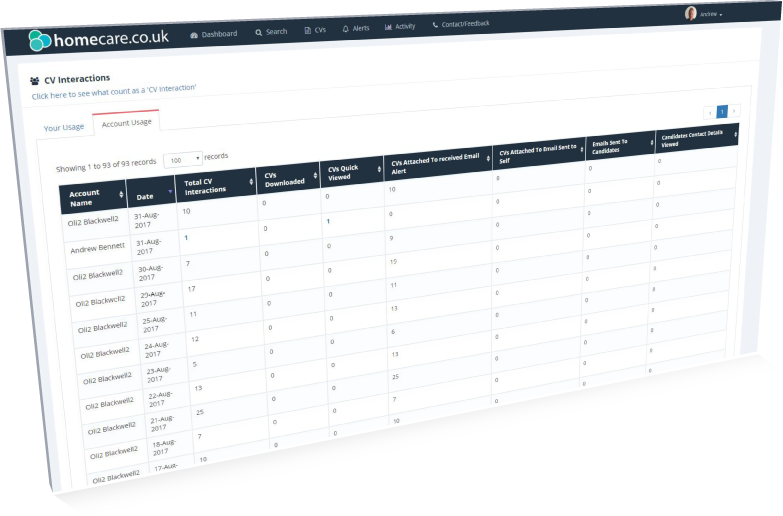
Task: Go to the previous page arrow
Action: pos(710,113)
